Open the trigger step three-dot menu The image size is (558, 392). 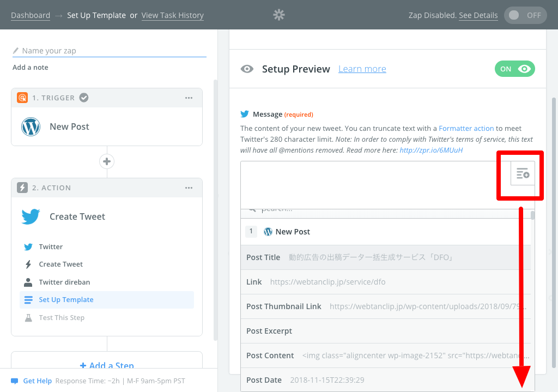pyautogui.click(x=189, y=98)
